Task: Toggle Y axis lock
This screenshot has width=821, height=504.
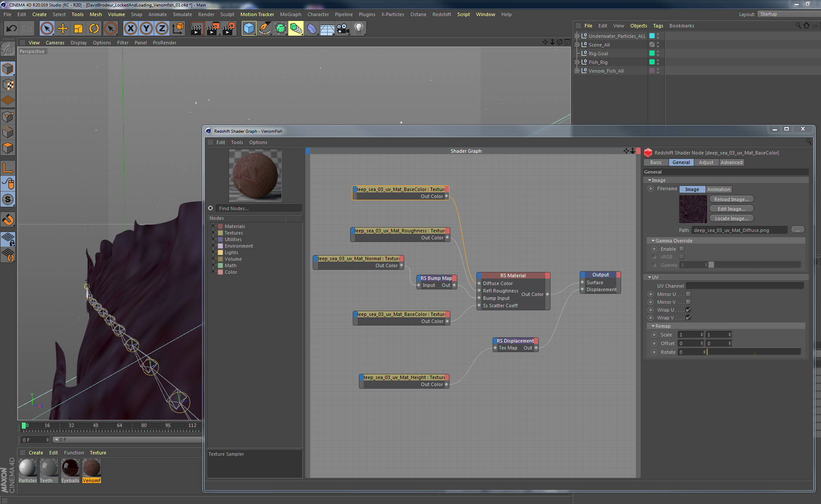Action: (x=146, y=29)
